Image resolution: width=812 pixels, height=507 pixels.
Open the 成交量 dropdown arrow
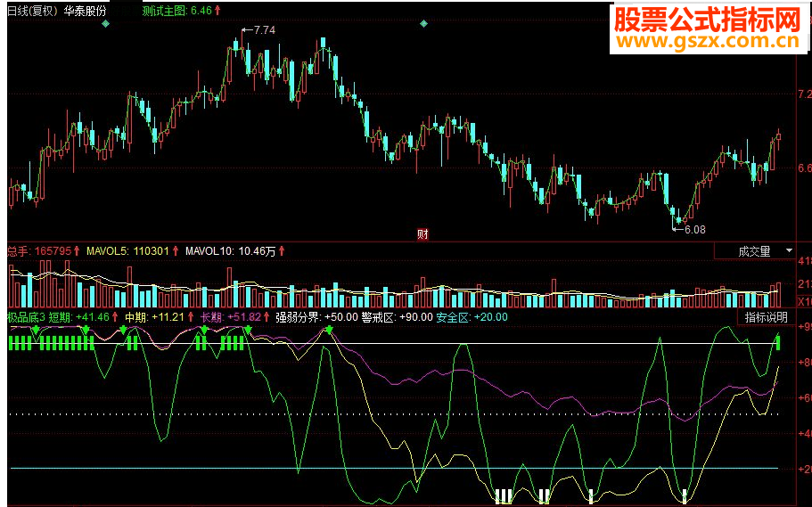coord(789,251)
